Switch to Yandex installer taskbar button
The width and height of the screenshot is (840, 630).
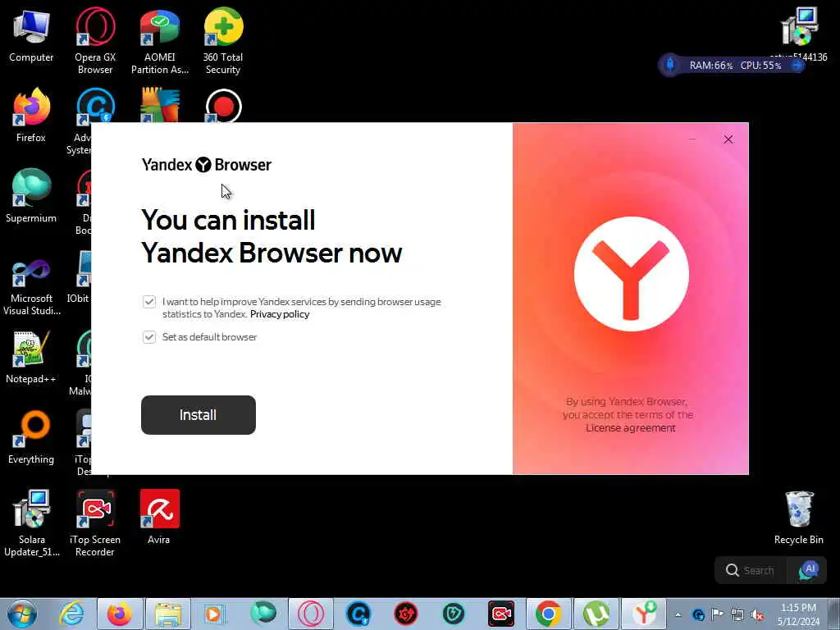[x=645, y=614]
